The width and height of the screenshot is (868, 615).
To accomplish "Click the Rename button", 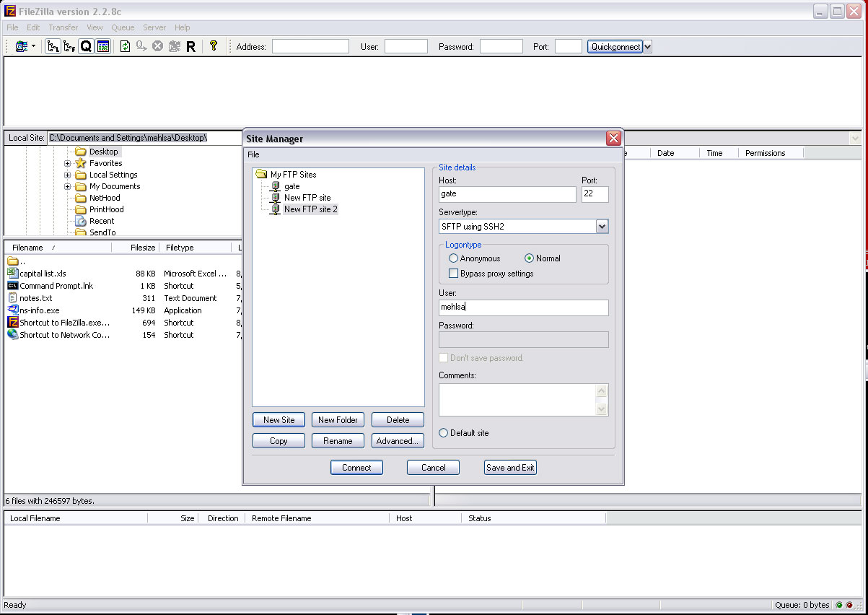I will click(x=338, y=441).
